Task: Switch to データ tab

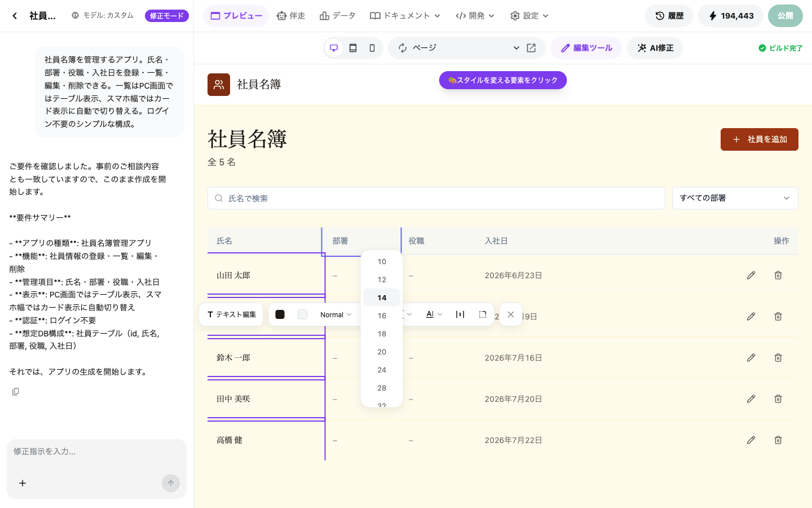Action: pos(337,16)
